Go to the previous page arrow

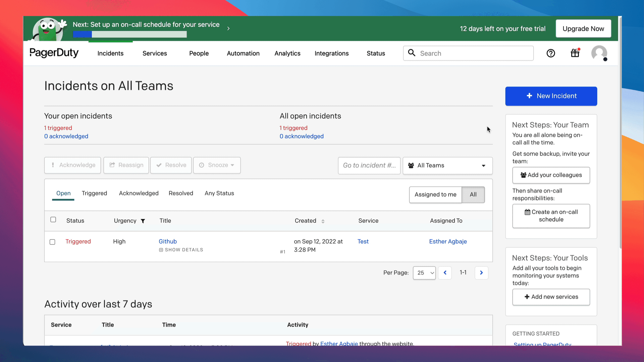[x=445, y=273]
